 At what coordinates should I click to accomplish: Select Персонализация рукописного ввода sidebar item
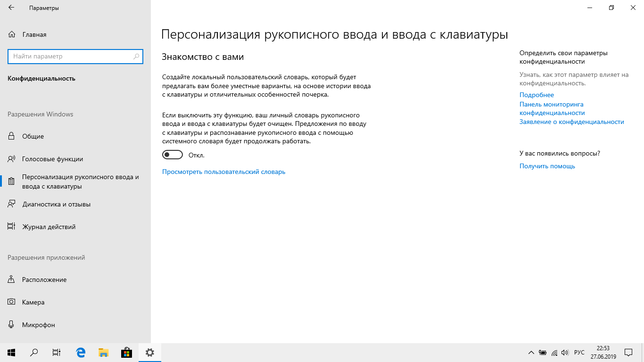[80, 181]
